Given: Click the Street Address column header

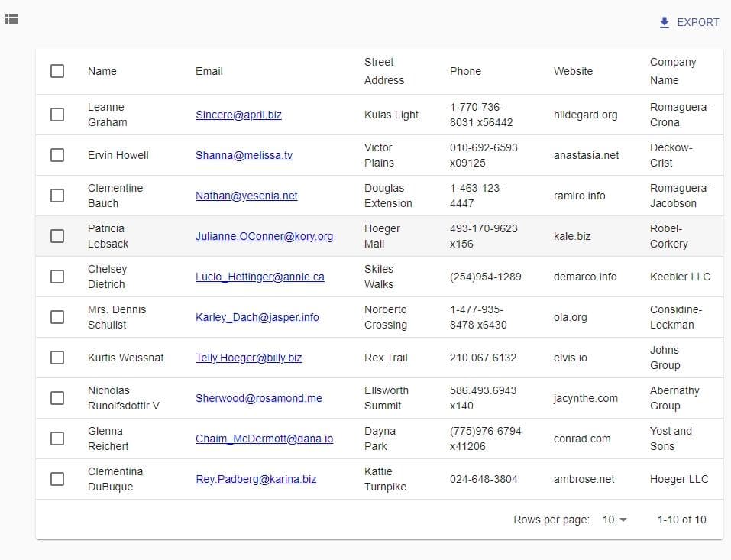Looking at the screenshot, I should click(383, 71).
